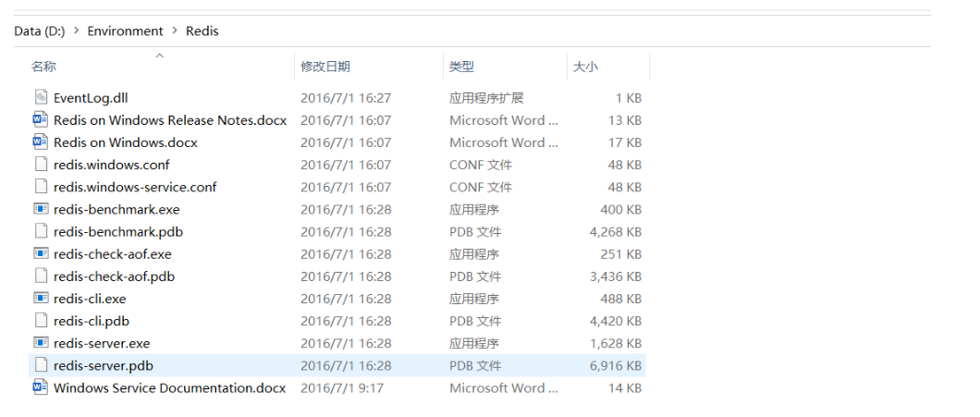Click the redis-check-aof.pdb file icon
Screen dimensions: 980x417
tap(41, 276)
